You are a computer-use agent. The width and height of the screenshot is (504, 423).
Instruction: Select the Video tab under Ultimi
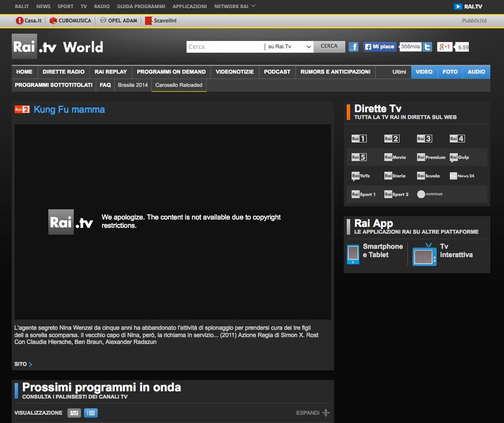tap(424, 72)
